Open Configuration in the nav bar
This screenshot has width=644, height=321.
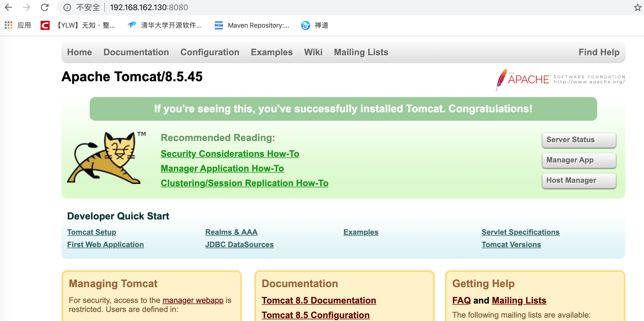pos(210,52)
